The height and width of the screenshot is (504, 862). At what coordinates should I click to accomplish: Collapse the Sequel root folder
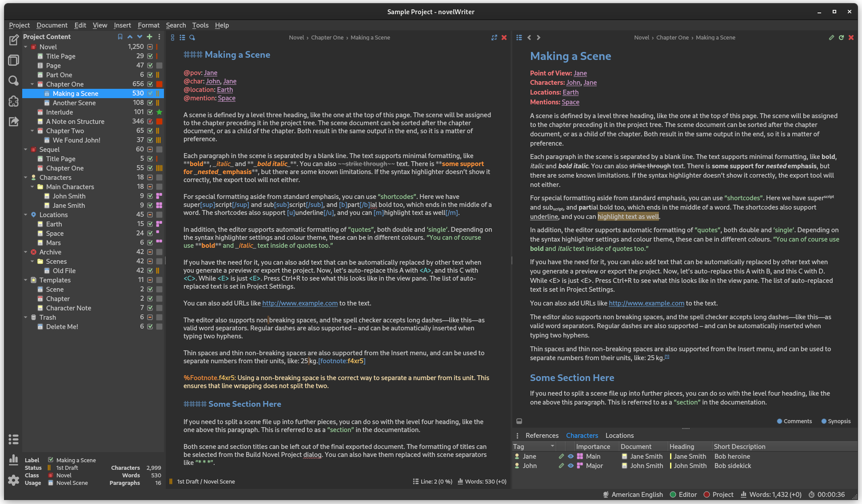(26, 150)
